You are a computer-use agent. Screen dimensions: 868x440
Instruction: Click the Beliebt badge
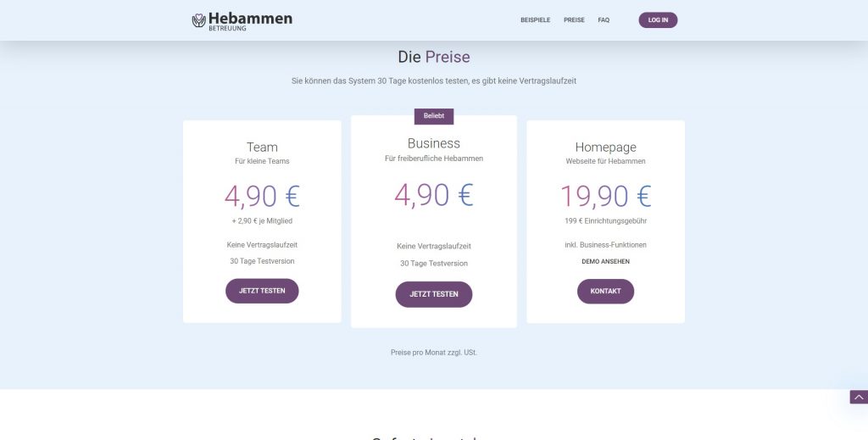coord(434,116)
